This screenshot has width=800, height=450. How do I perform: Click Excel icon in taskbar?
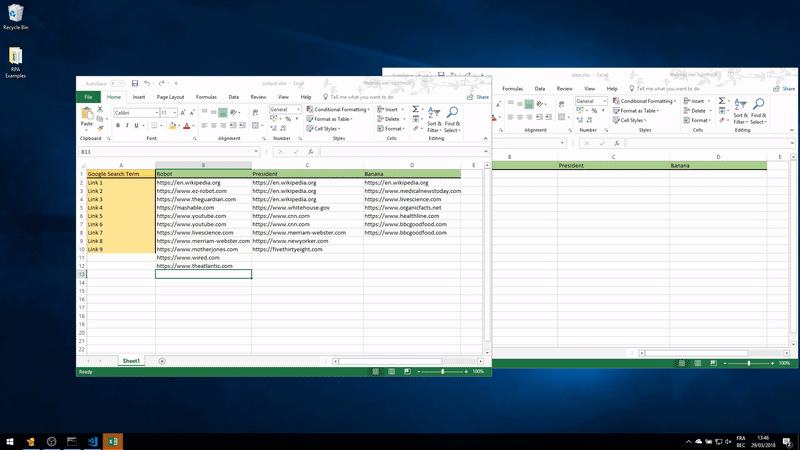[113, 442]
